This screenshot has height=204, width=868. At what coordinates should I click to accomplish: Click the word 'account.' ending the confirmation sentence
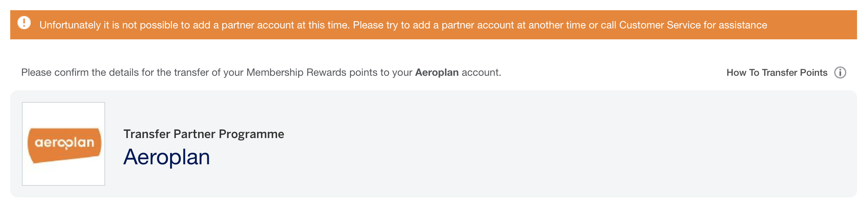(x=481, y=72)
